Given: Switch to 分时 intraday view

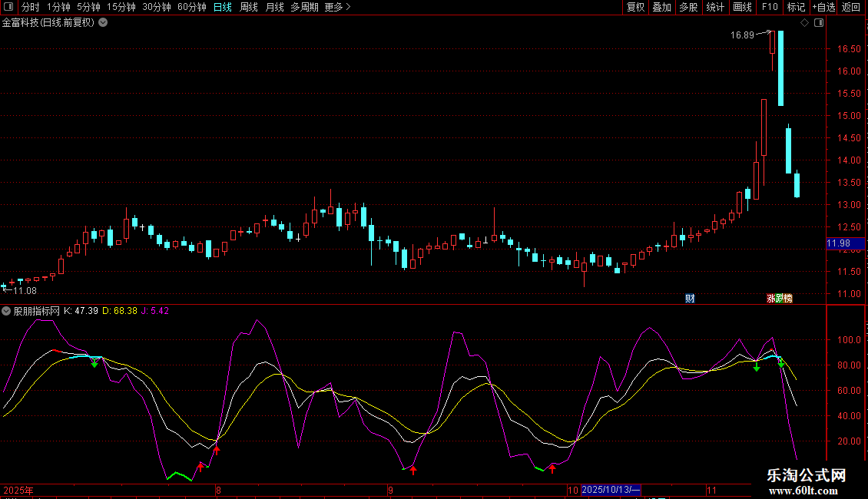Looking at the screenshot, I should pyautogui.click(x=30, y=7).
